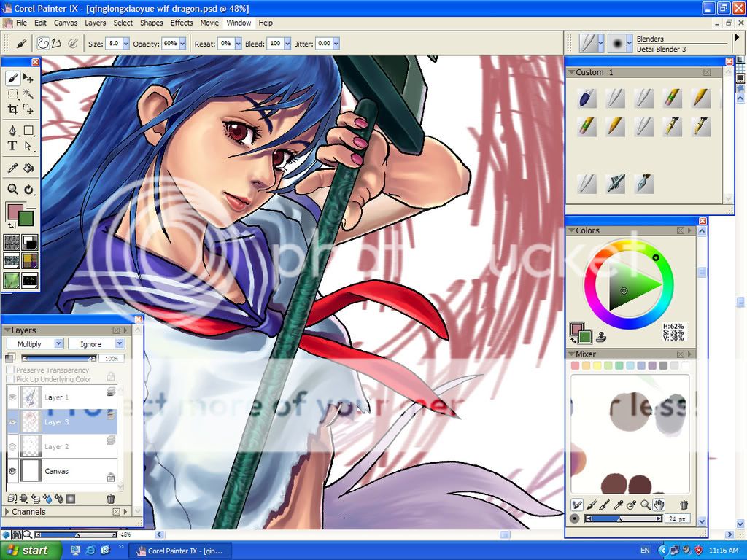Select the Sample Color dropper in the Mixer

click(618, 505)
